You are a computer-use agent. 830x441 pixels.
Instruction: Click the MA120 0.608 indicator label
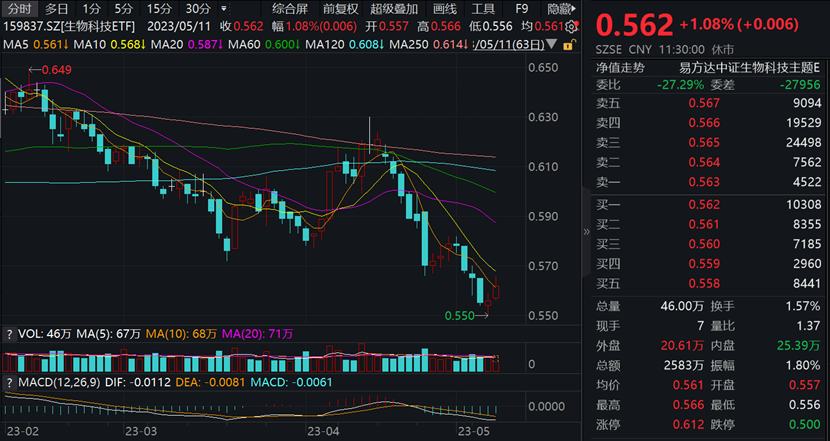click(346, 44)
